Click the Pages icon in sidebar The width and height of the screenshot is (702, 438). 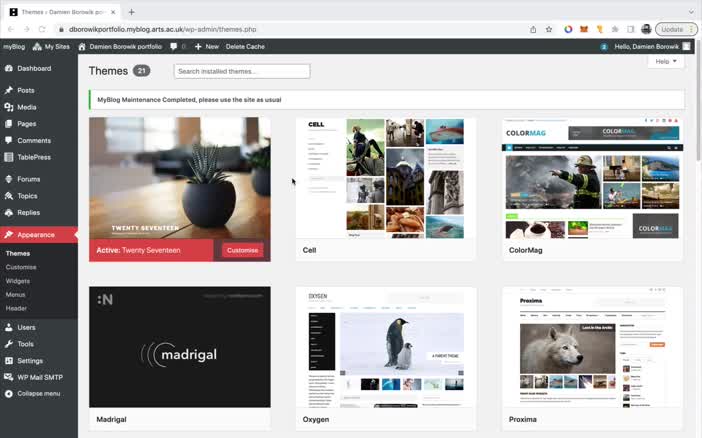[x=9, y=124]
